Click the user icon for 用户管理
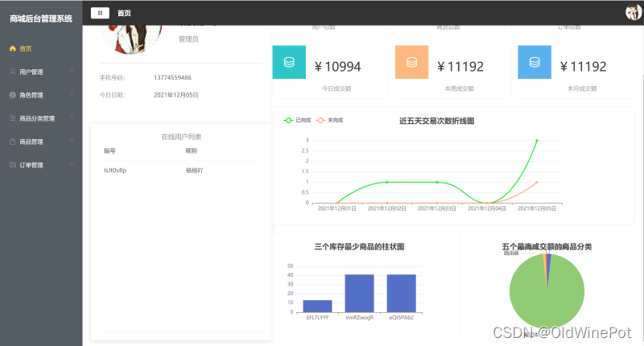The height and width of the screenshot is (346, 644). [x=12, y=72]
